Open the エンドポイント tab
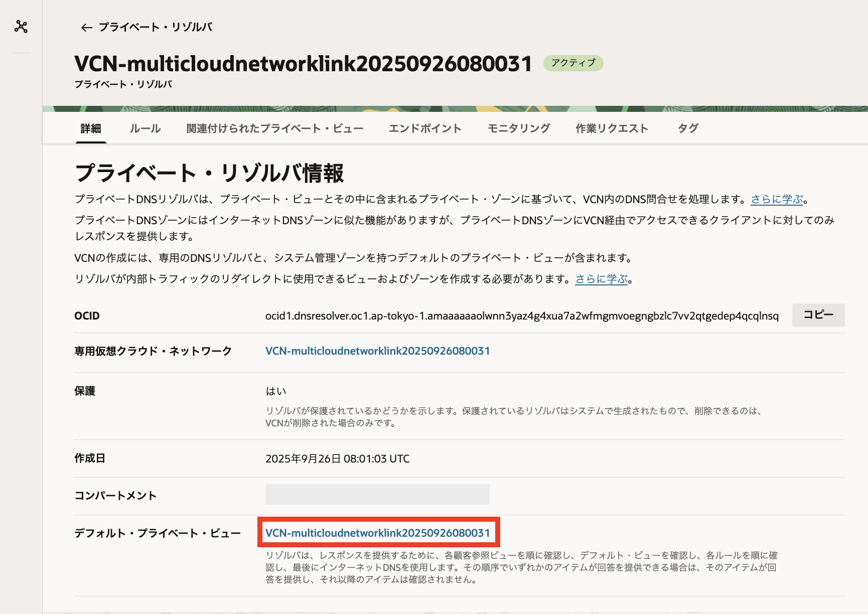 426,128
